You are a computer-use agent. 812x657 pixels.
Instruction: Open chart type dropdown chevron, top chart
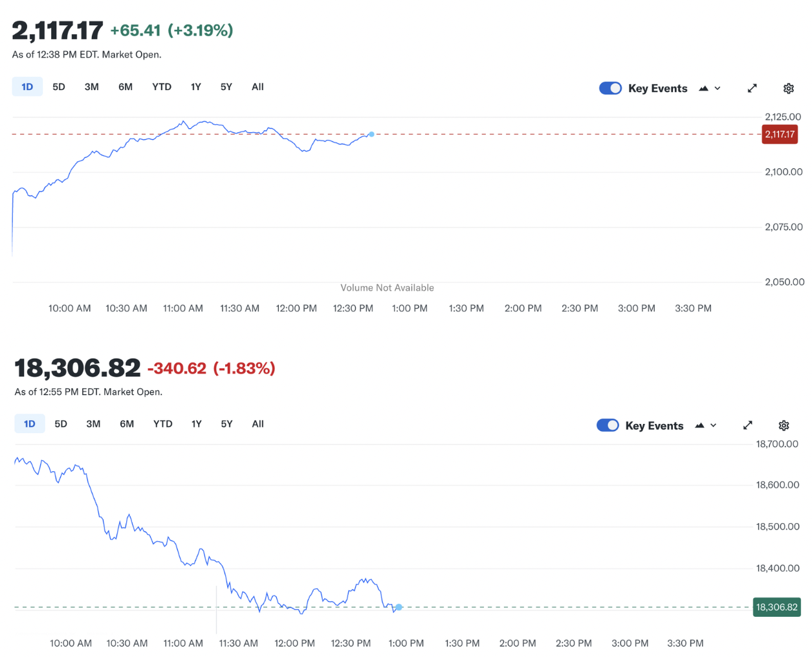click(x=718, y=88)
